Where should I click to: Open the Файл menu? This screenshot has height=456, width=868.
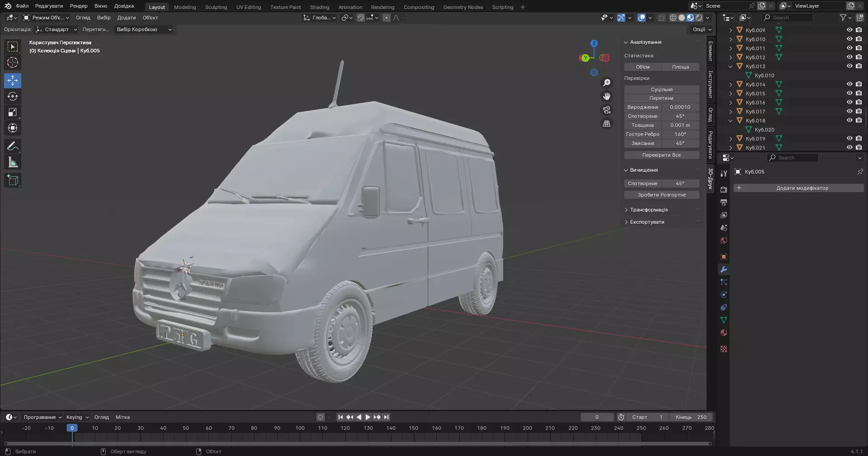point(22,6)
